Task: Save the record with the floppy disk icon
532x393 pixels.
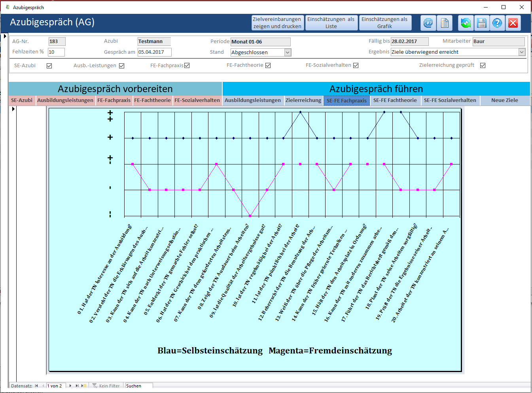Action: click(x=481, y=23)
